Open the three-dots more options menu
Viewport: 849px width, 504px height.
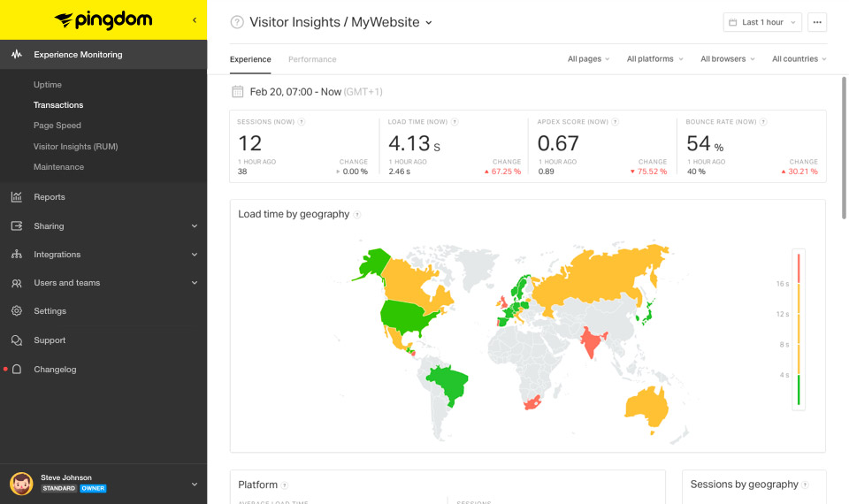[816, 22]
